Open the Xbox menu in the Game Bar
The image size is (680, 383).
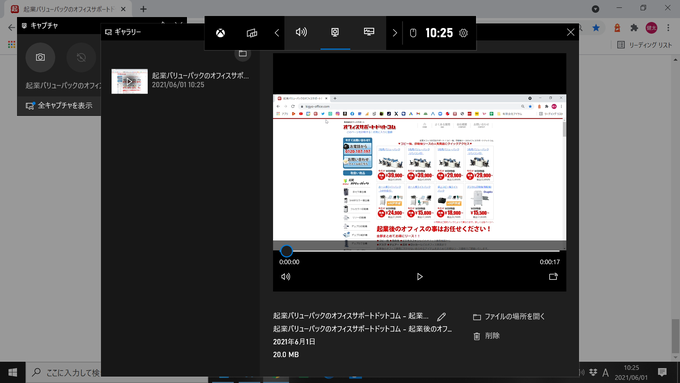[x=220, y=33]
